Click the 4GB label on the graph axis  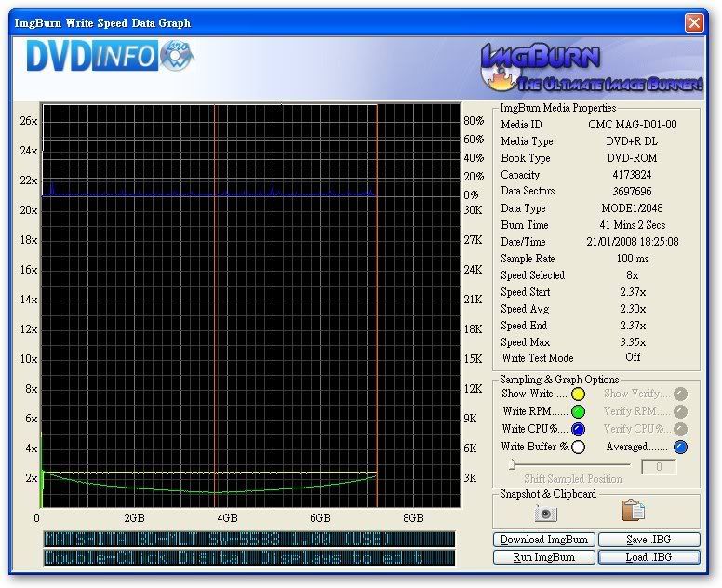(227, 518)
